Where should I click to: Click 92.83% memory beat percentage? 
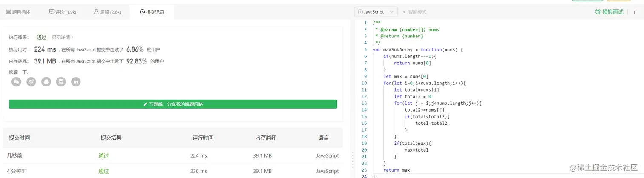point(137,61)
